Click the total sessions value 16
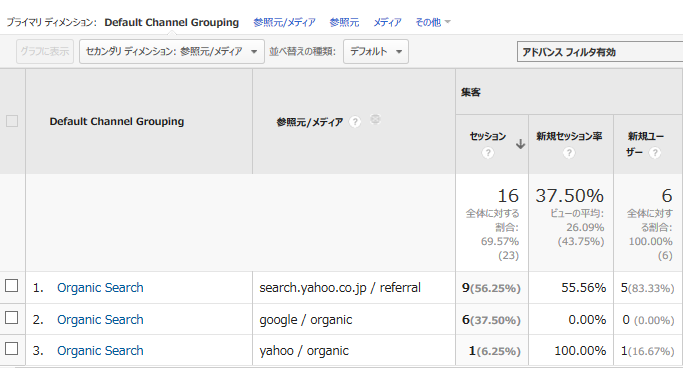683x368 pixels. (x=508, y=196)
